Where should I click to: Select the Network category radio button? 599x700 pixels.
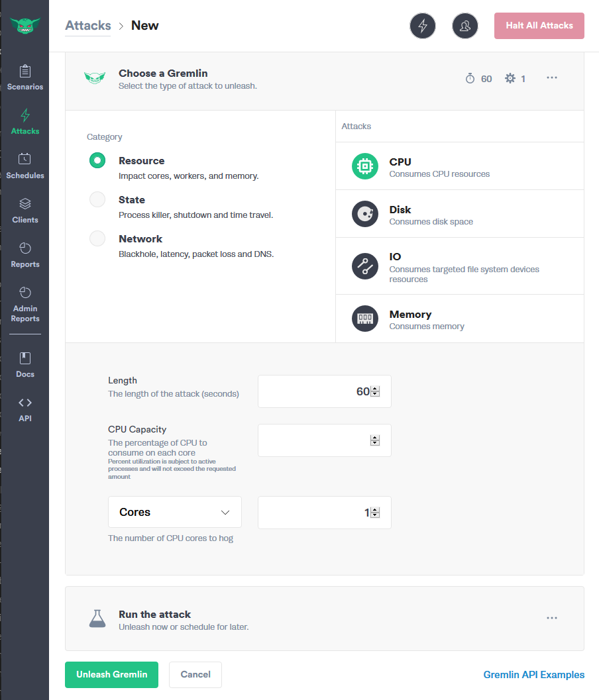pyautogui.click(x=97, y=238)
